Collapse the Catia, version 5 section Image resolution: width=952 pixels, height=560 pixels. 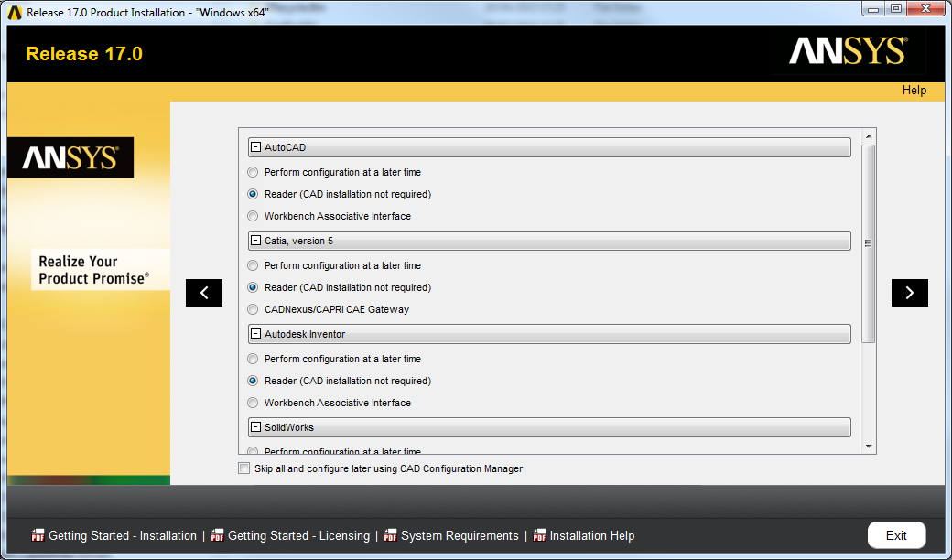point(256,241)
